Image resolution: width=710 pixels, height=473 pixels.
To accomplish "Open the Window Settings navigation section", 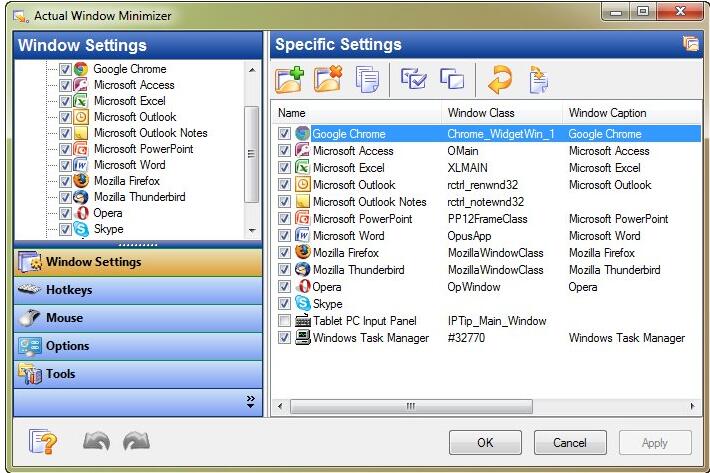I will [138, 262].
